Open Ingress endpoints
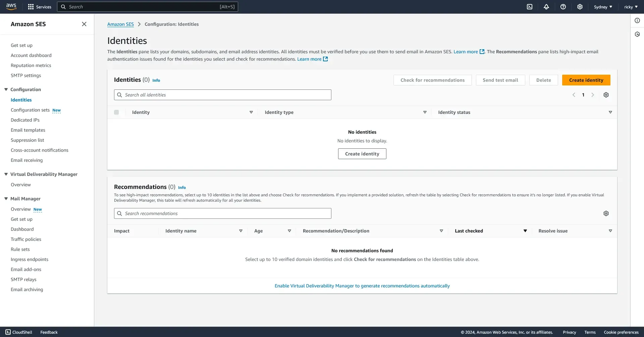Viewport: 644px width, 337px height. pos(30,259)
